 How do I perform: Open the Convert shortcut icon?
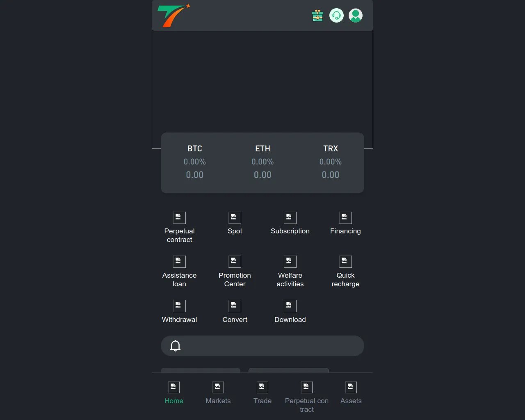(x=235, y=306)
